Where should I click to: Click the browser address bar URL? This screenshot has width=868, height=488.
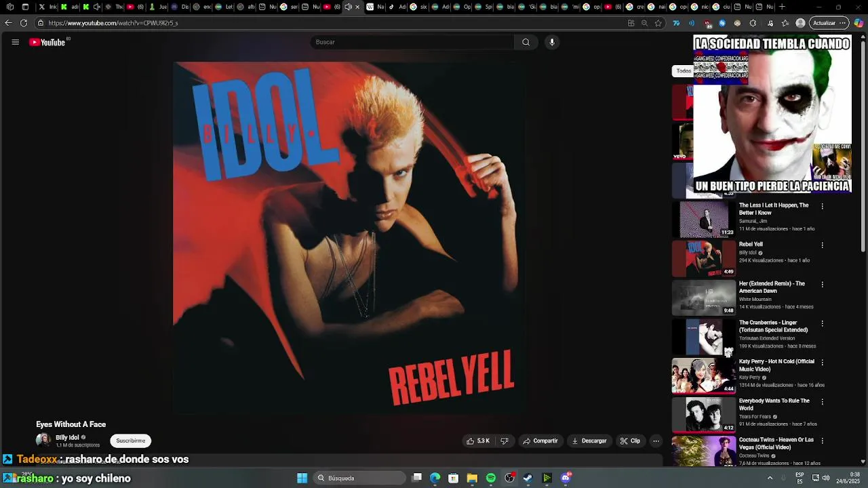pos(113,23)
